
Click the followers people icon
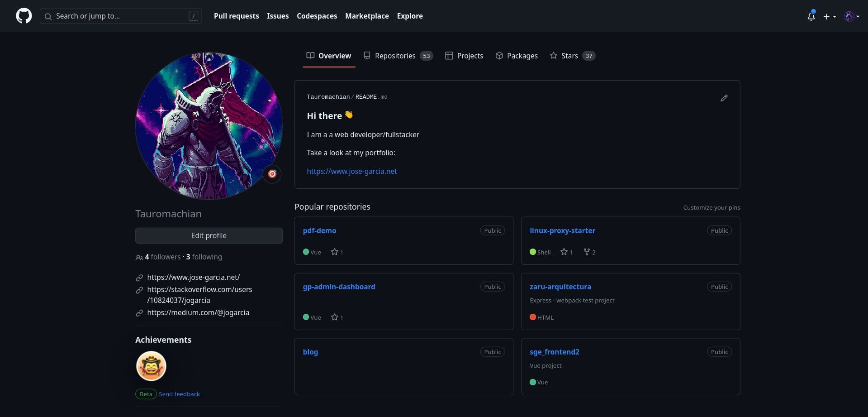pos(139,257)
